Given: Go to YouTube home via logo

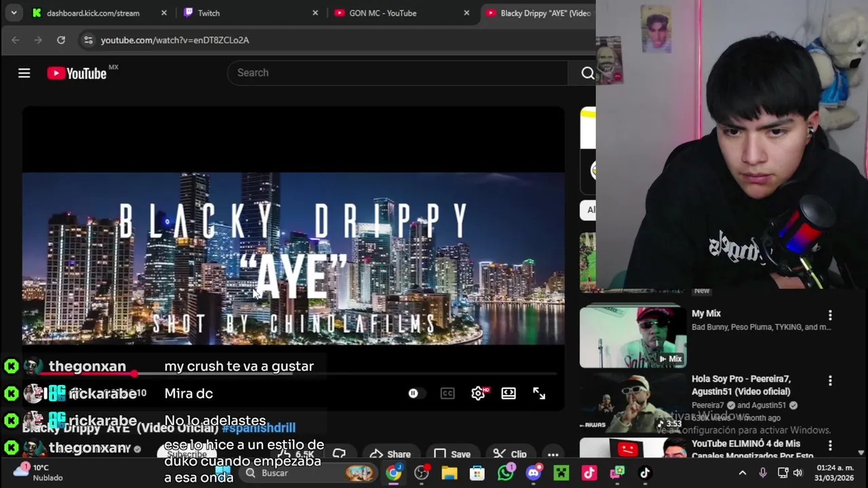Looking at the screenshot, I should [x=77, y=73].
